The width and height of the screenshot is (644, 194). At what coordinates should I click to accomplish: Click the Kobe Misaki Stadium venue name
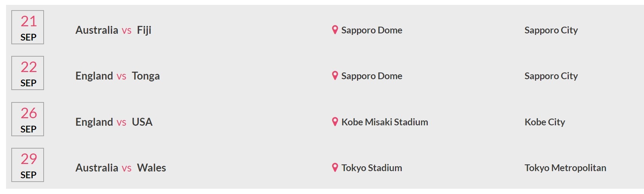point(384,122)
